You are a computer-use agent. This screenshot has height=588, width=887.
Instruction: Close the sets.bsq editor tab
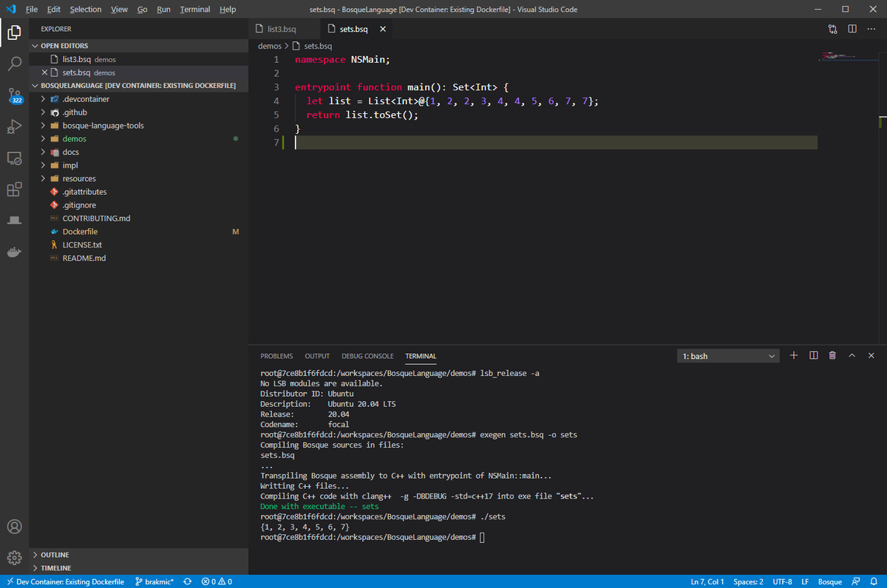coord(382,30)
